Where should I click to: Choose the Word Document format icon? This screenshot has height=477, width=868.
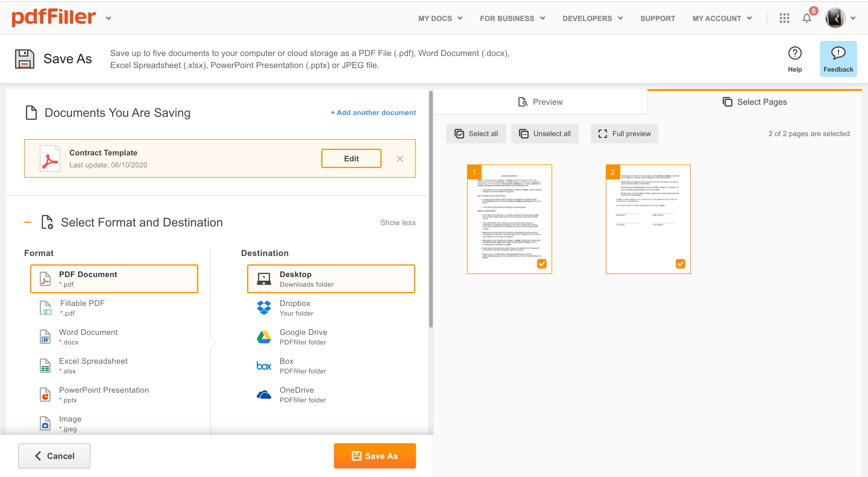(x=45, y=337)
